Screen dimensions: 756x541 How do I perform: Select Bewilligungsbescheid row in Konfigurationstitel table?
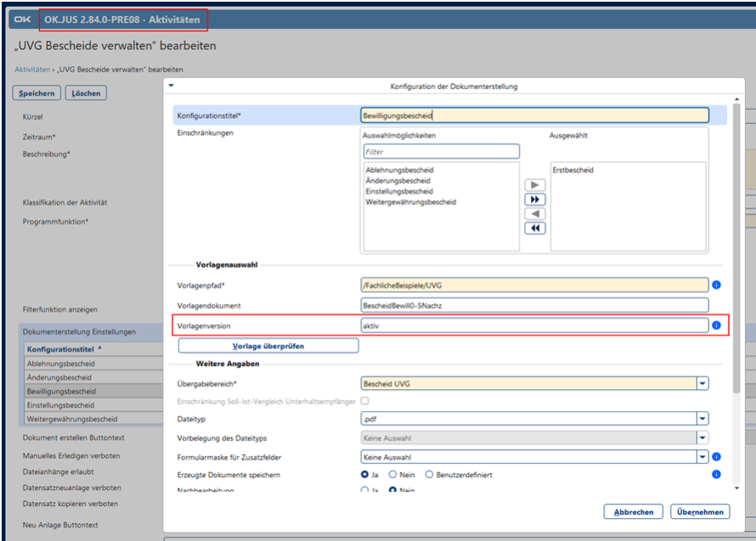point(93,391)
